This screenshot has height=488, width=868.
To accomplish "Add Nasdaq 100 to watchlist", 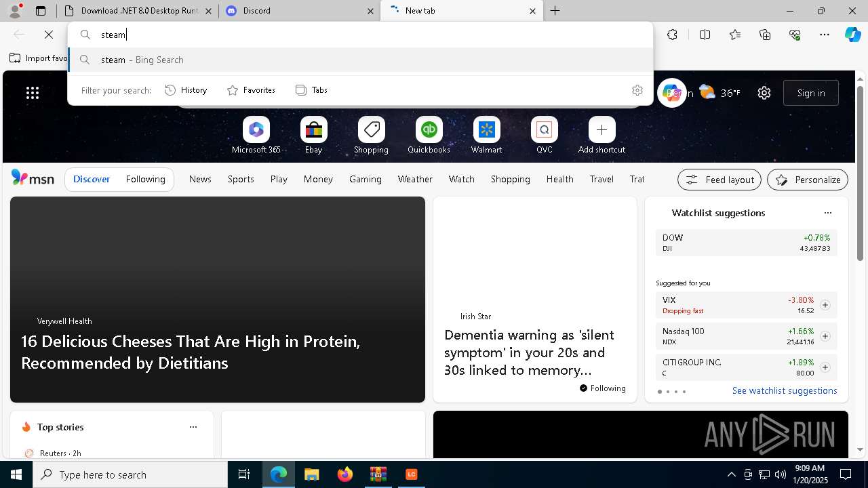I will pyautogui.click(x=825, y=336).
